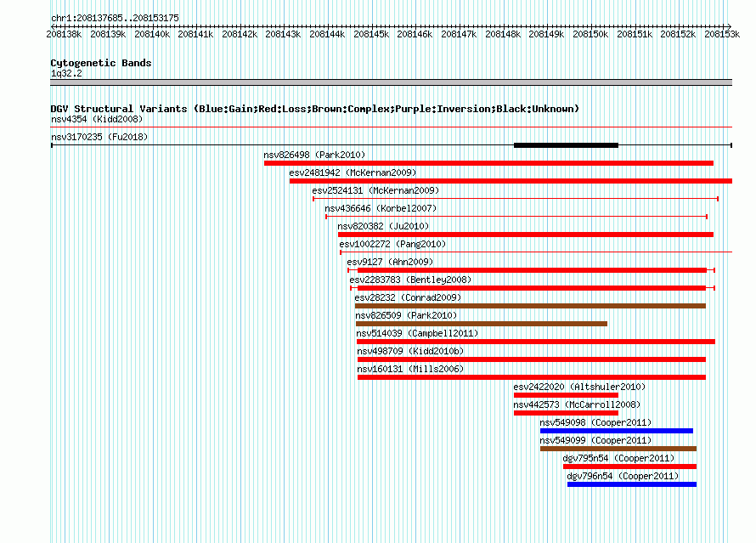Click the 208153k ruler position
The height and width of the screenshot is (543, 756).
(722, 34)
